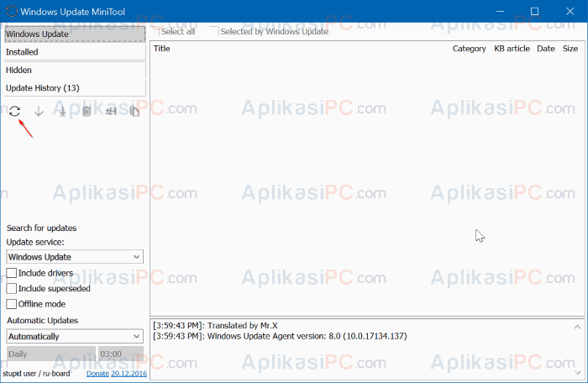Sort by the Category column header
This screenshot has height=383, width=588.
(x=469, y=49)
